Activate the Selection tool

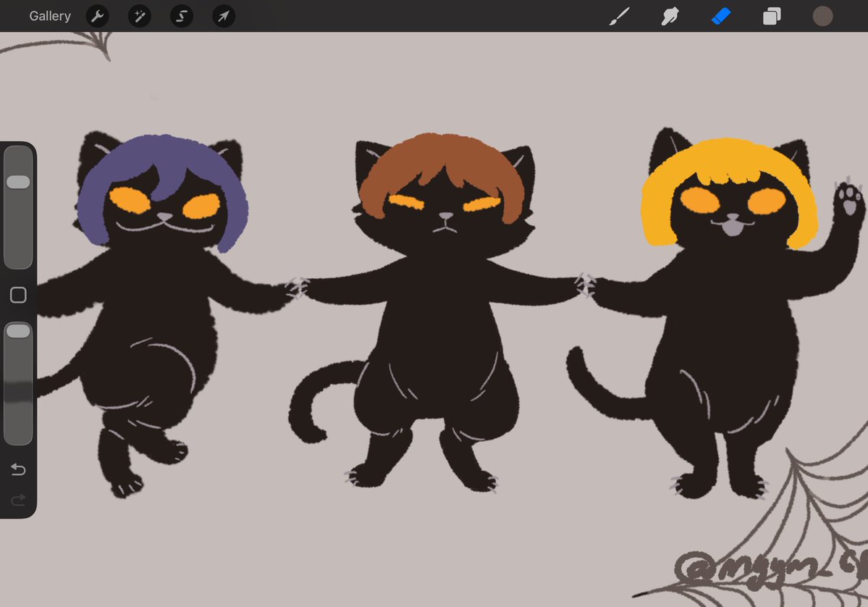coord(182,16)
